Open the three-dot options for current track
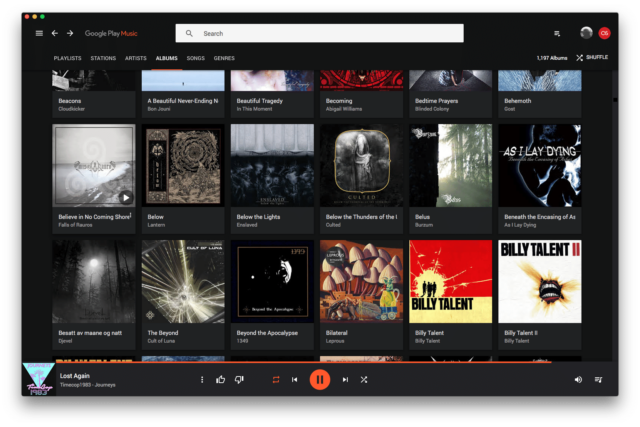 (202, 380)
